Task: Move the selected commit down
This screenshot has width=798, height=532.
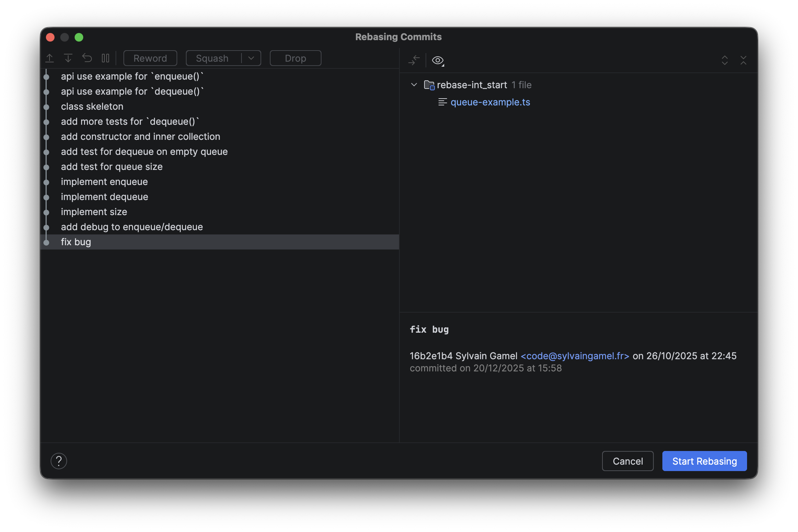Action: tap(68, 58)
